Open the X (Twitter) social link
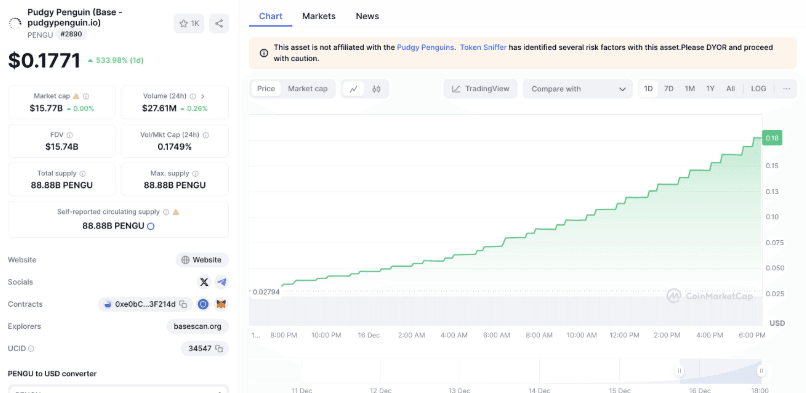The height and width of the screenshot is (393, 806). pos(204,282)
